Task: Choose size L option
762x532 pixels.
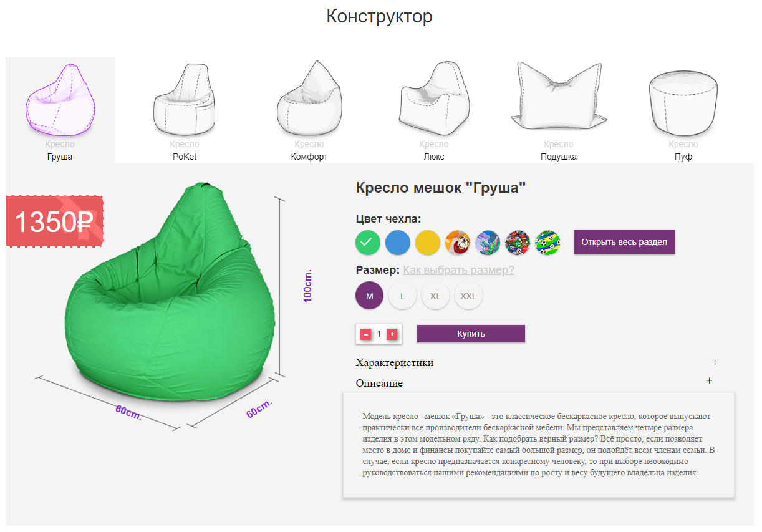Action: [x=403, y=296]
